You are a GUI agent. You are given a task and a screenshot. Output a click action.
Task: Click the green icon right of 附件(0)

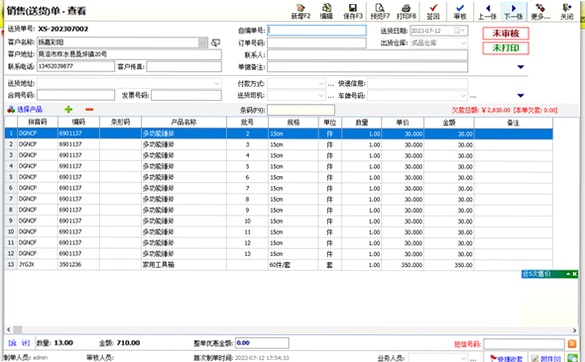click(x=572, y=358)
